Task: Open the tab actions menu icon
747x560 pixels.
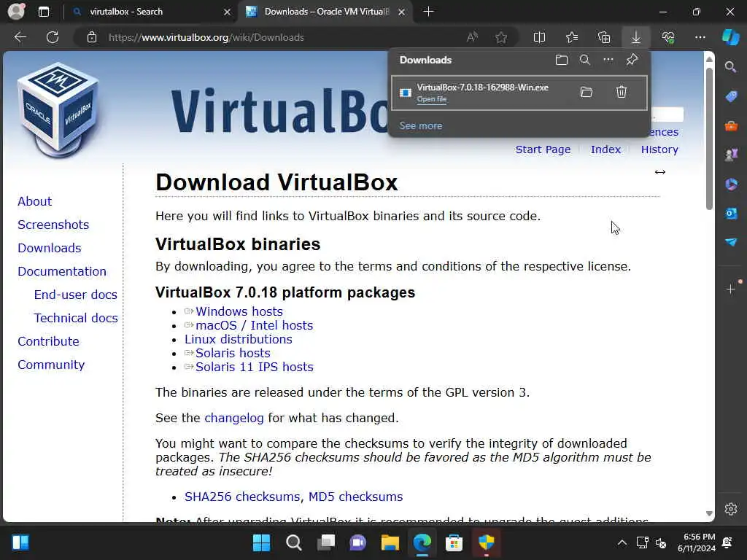Action: click(x=43, y=12)
